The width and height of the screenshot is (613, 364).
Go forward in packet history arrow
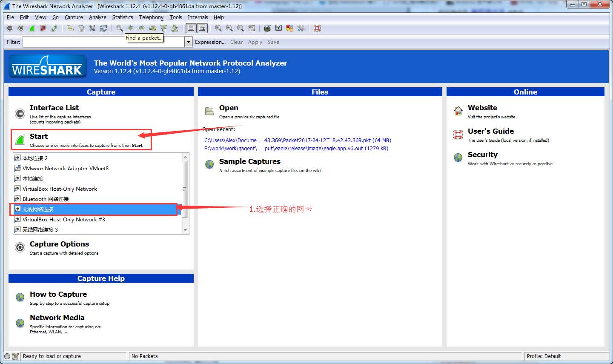click(142, 28)
